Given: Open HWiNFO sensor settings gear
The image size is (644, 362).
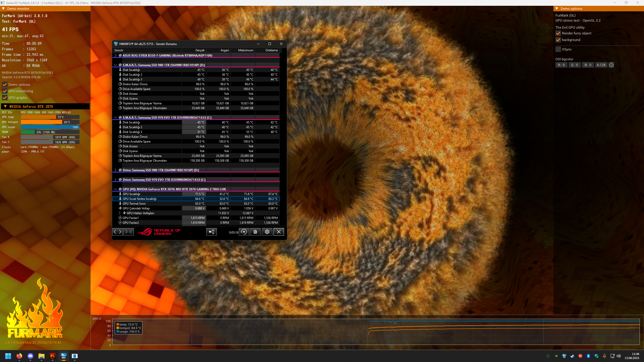Looking at the screenshot, I should [267, 232].
